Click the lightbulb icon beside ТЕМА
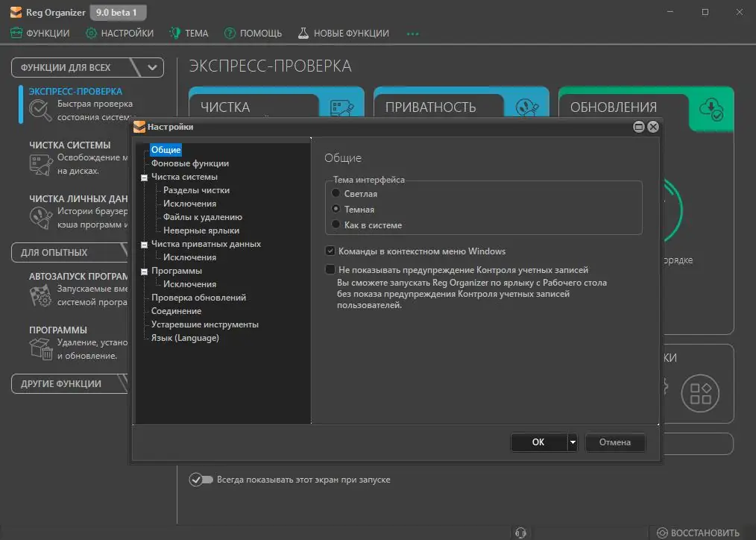Image resolution: width=756 pixels, height=540 pixels. tap(174, 33)
